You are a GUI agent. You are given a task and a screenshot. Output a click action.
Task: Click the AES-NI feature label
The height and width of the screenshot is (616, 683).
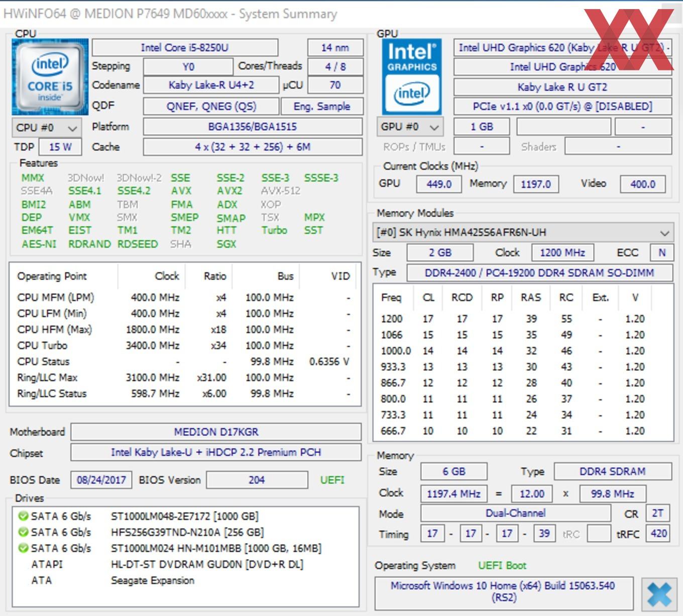39,244
